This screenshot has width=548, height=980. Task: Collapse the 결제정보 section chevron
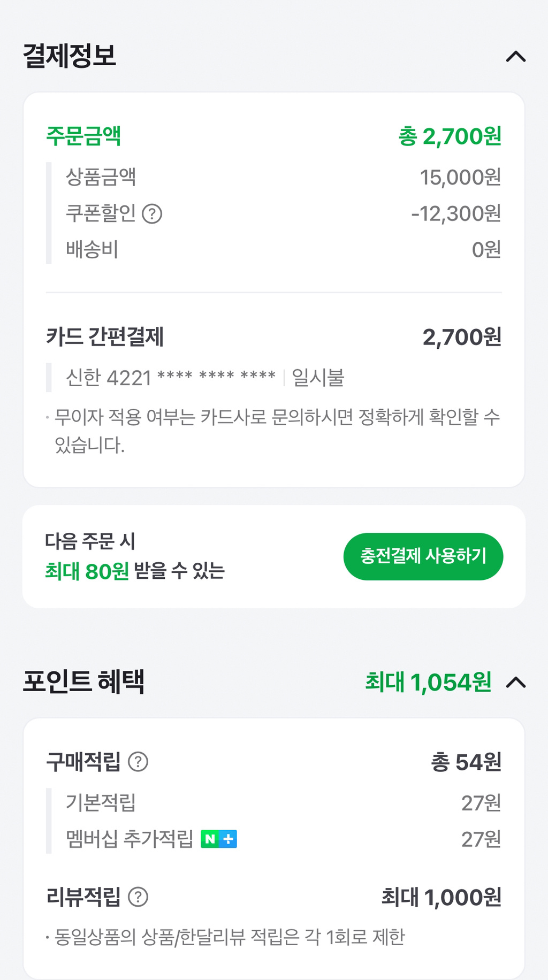coord(516,56)
